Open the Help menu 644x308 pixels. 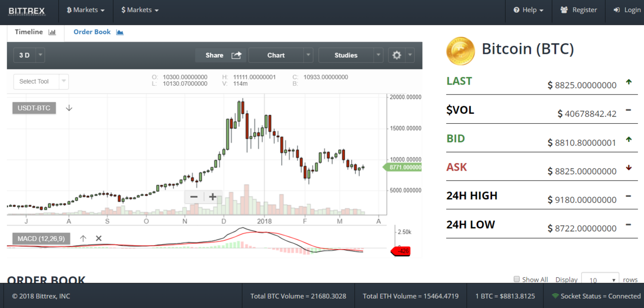528,10
